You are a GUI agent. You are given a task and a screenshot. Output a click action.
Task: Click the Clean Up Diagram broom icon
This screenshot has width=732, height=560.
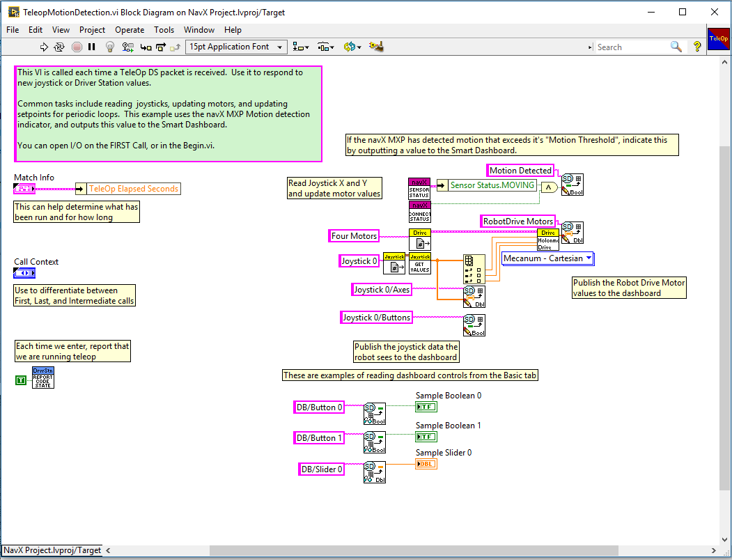376,46
